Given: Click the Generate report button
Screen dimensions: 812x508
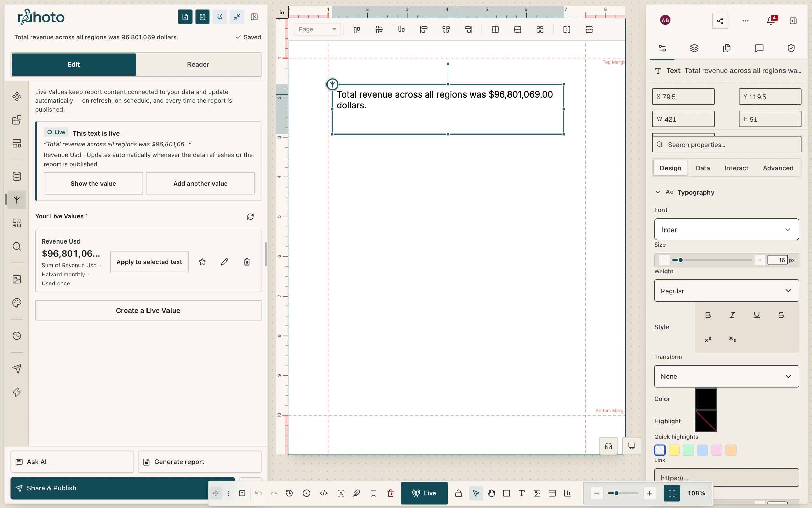Looking at the screenshot, I should click(x=200, y=462).
